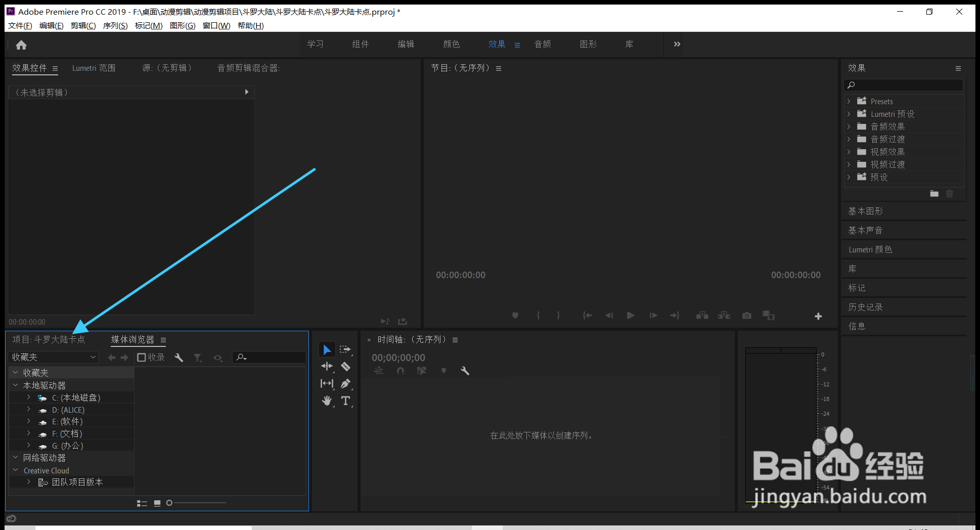Click the Comparison View icon

point(769,316)
